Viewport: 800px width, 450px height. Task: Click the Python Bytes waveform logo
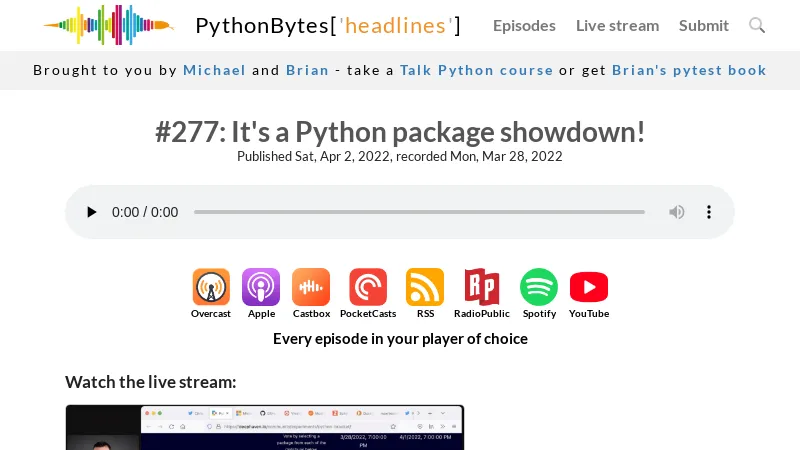(x=109, y=25)
